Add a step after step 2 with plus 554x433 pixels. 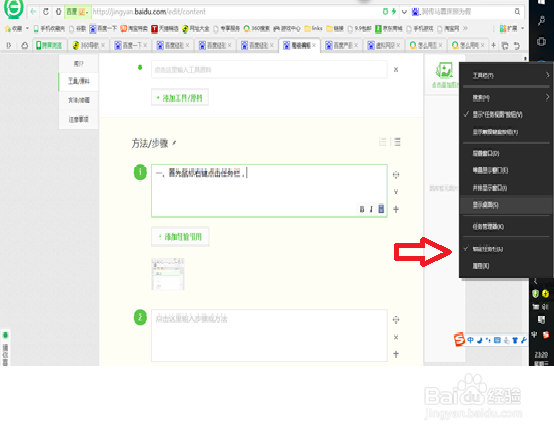pyautogui.click(x=396, y=354)
